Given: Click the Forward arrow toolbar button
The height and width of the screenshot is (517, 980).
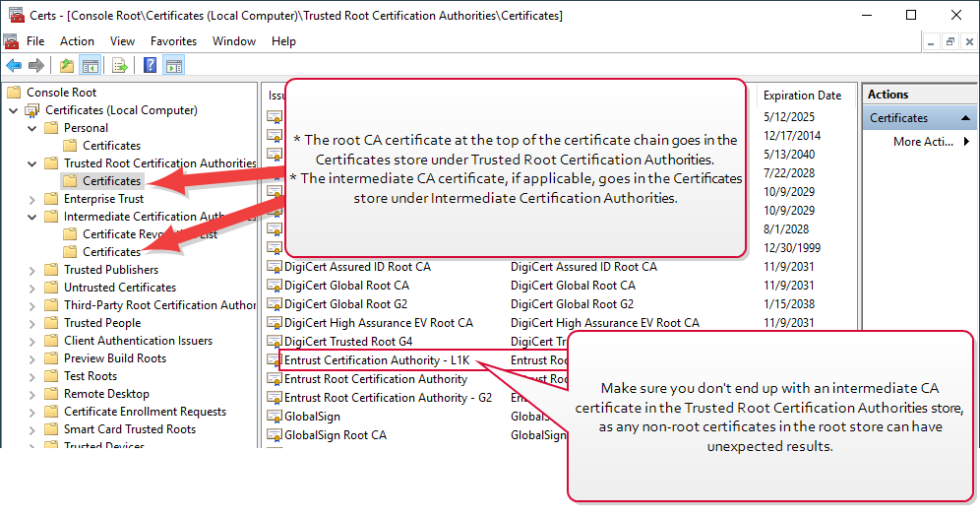Looking at the screenshot, I should tap(36, 66).
